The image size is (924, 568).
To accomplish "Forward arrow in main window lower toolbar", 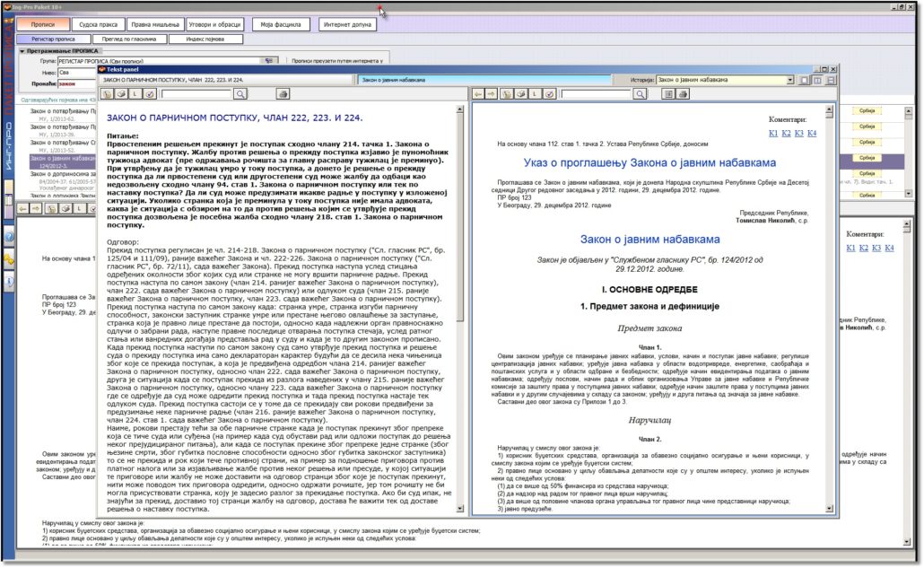I will (x=36, y=208).
